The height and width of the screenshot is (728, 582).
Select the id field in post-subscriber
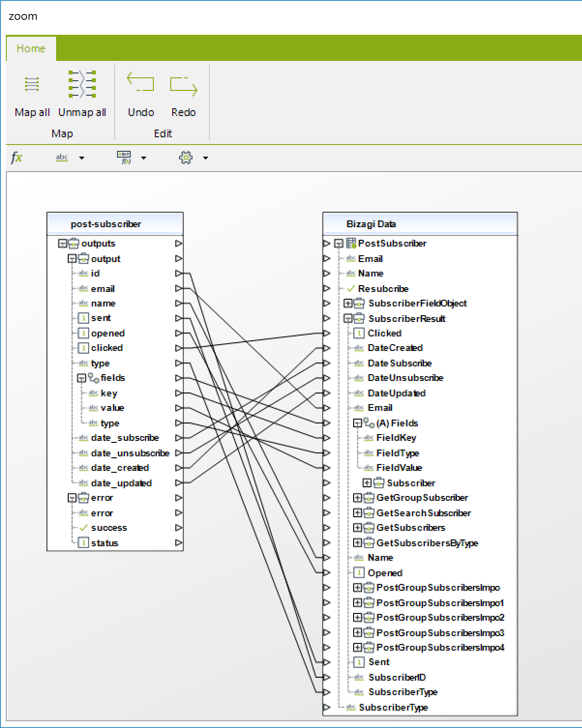[95, 274]
